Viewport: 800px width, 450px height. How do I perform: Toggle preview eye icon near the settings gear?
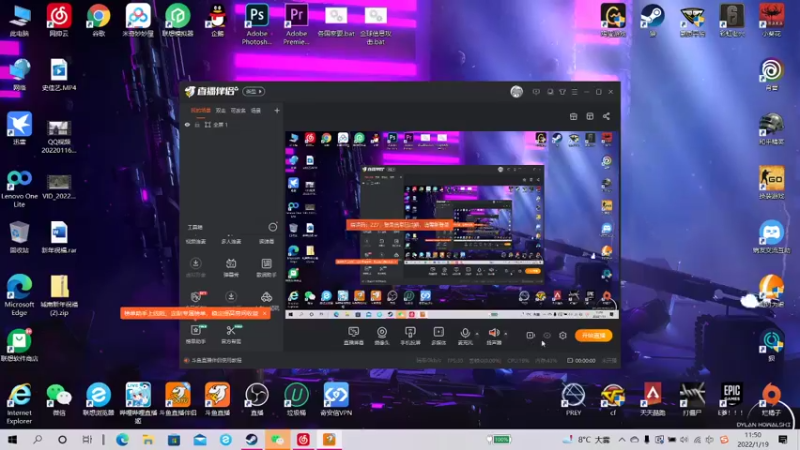point(546,335)
